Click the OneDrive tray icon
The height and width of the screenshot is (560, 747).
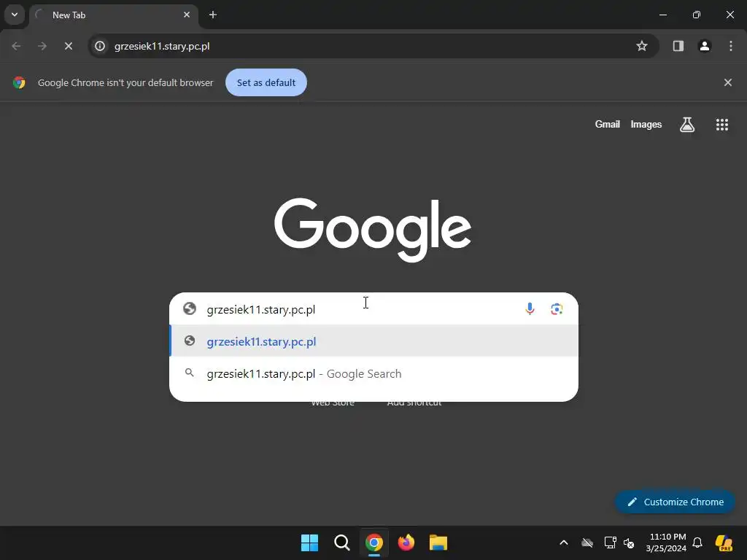pos(587,542)
